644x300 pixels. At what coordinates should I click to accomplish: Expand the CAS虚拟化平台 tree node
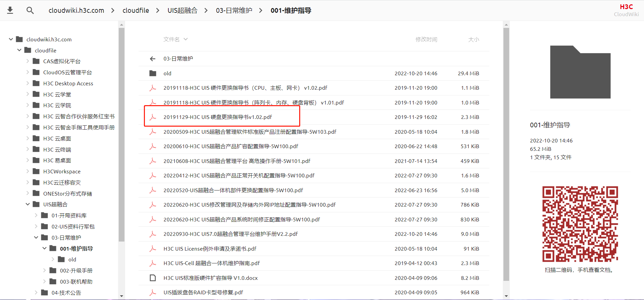click(x=28, y=61)
